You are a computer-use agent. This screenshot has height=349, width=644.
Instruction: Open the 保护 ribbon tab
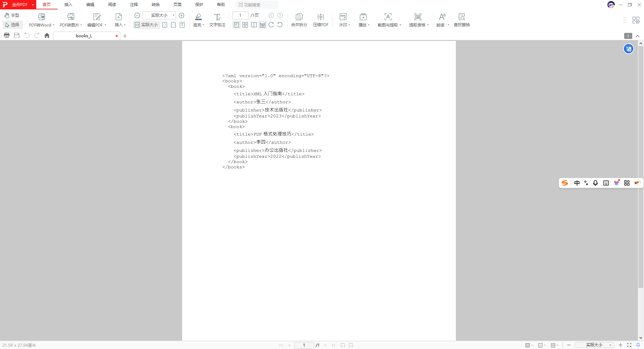point(199,5)
